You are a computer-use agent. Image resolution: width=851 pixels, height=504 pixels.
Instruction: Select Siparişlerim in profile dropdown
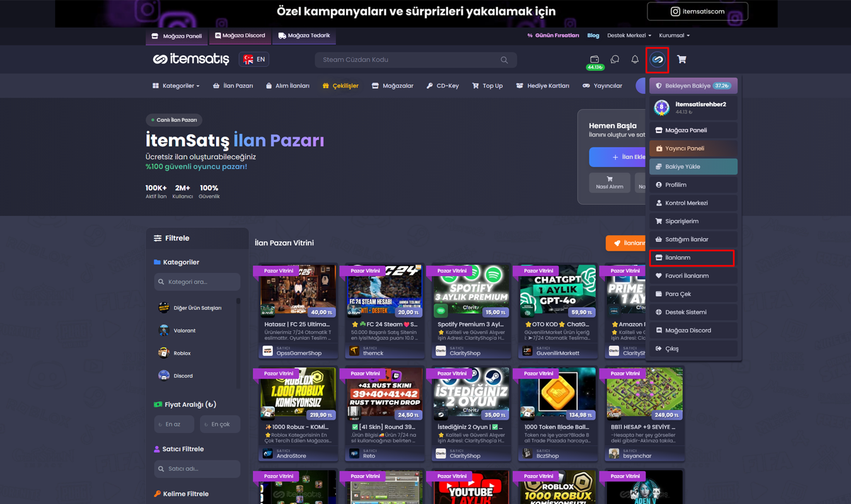[693, 222]
